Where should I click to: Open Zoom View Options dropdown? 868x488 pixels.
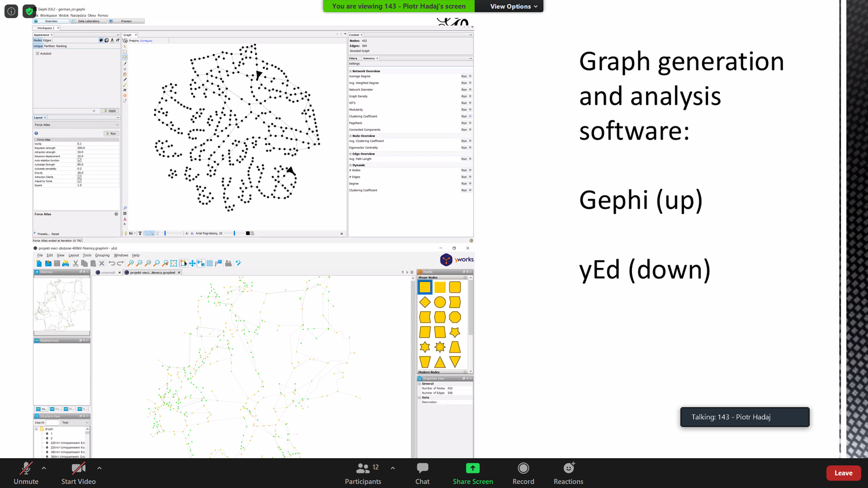pyautogui.click(x=513, y=7)
